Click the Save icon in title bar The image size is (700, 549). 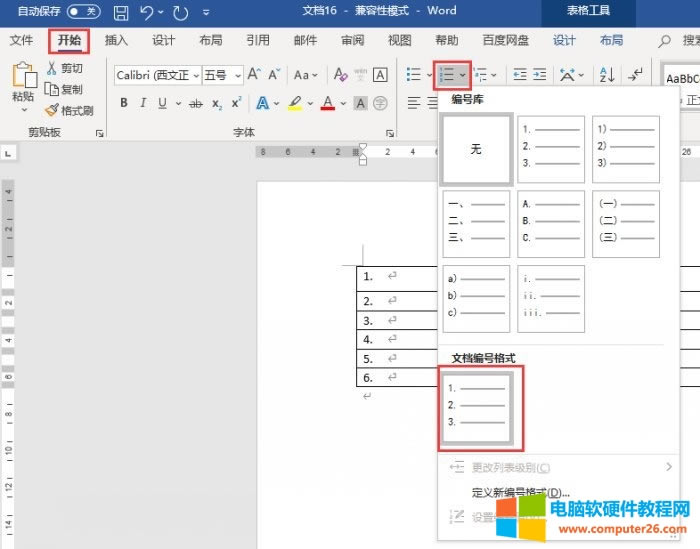click(x=121, y=13)
